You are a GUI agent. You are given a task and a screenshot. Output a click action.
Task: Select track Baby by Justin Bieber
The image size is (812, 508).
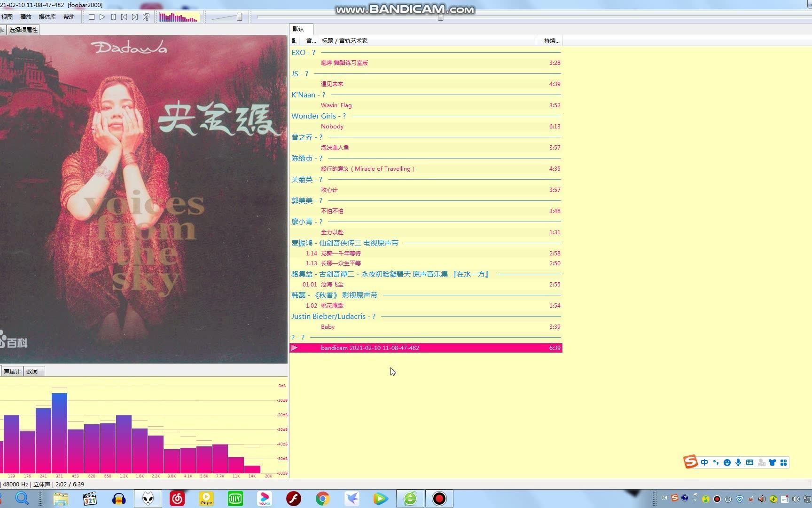[x=426, y=326]
